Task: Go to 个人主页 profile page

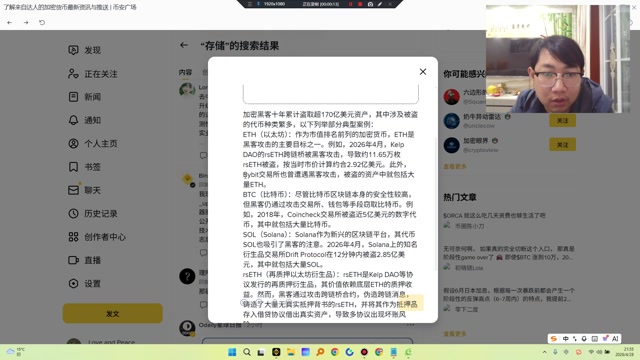Action: [93, 144]
